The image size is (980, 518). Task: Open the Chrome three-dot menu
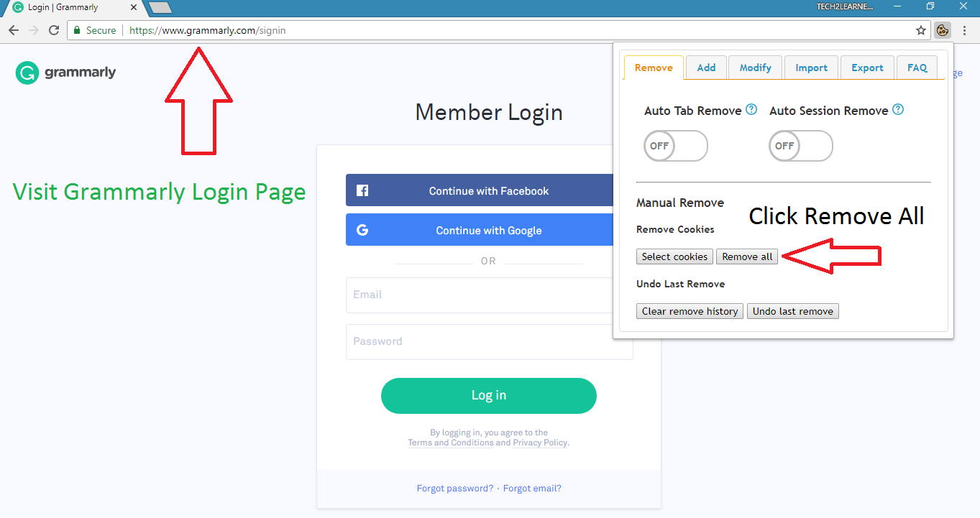coord(965,30)
